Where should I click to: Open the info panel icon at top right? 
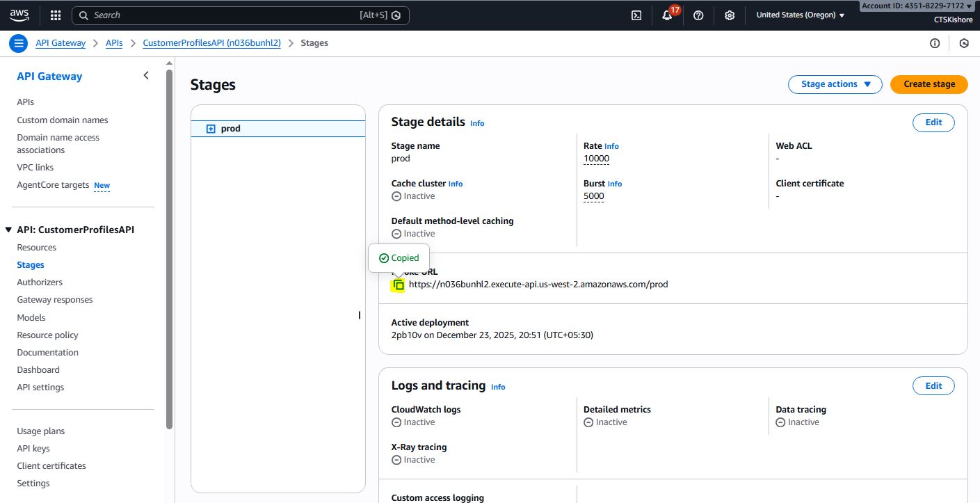934,43
